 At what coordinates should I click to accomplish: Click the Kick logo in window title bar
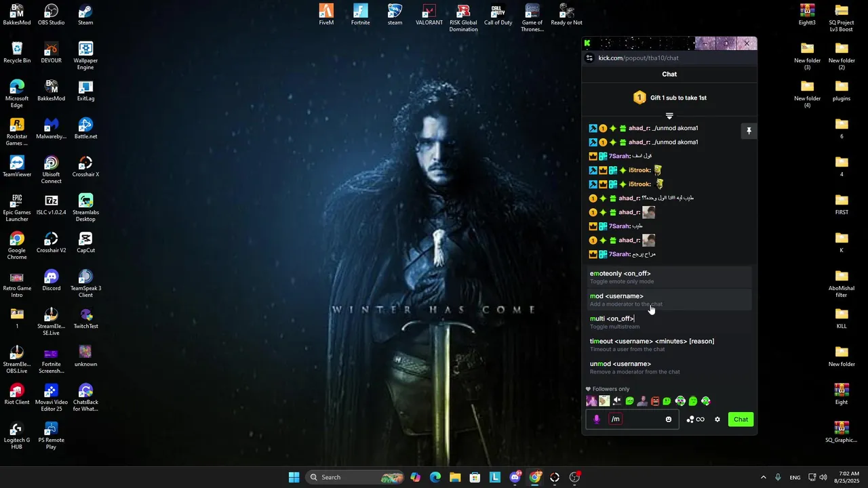tap(587, 43)
